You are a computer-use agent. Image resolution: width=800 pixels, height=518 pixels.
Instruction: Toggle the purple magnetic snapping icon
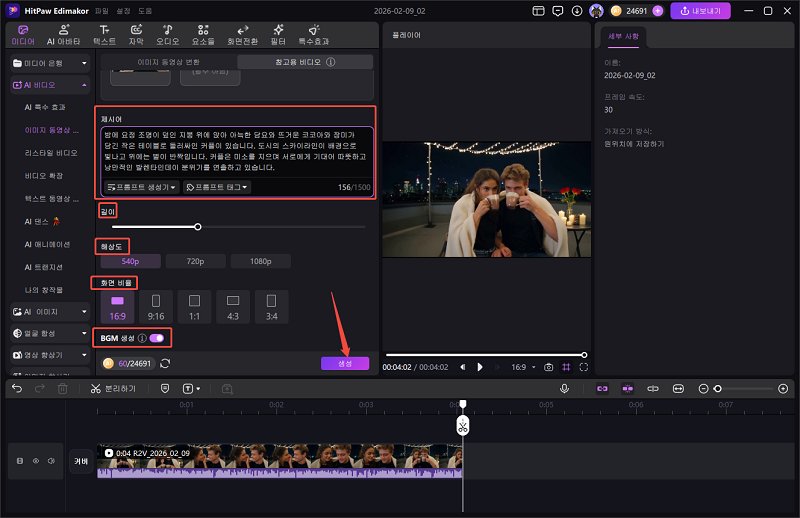coord(628,389)
